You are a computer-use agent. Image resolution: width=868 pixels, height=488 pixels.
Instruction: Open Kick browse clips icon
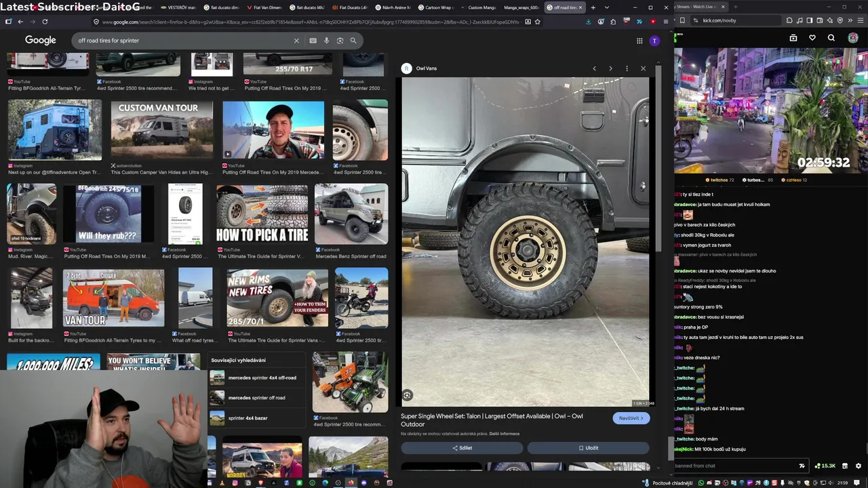point(793,38)
